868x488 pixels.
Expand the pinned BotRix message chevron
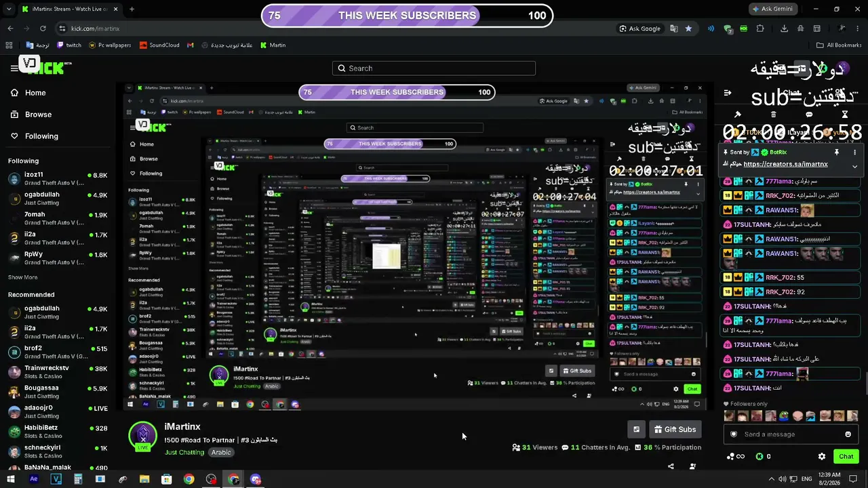[854, 165]
